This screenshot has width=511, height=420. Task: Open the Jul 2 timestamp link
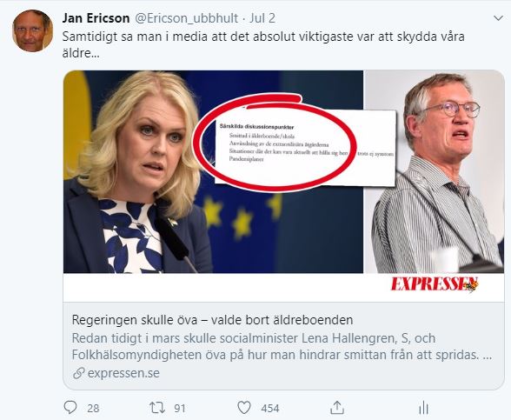(262, 18)
